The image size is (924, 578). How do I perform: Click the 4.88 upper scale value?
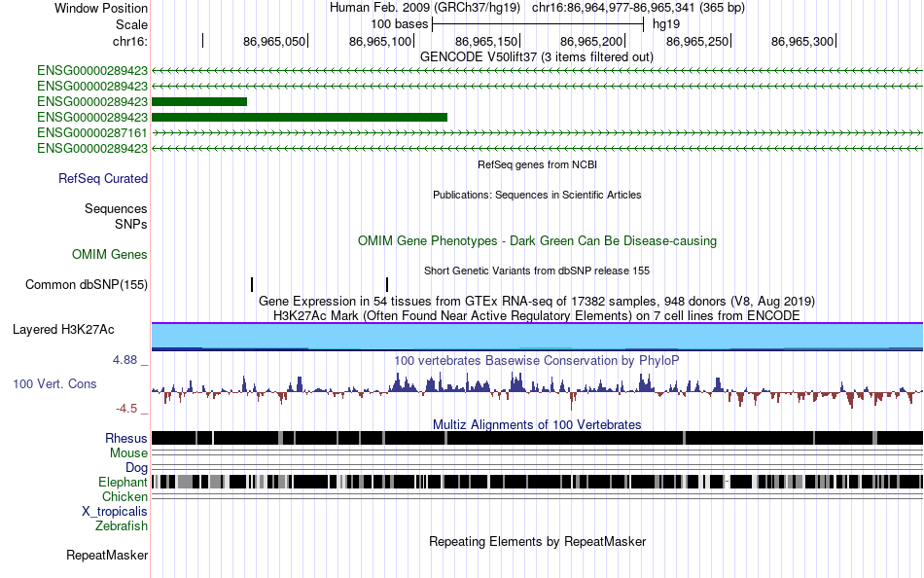[x=124, y=360]
